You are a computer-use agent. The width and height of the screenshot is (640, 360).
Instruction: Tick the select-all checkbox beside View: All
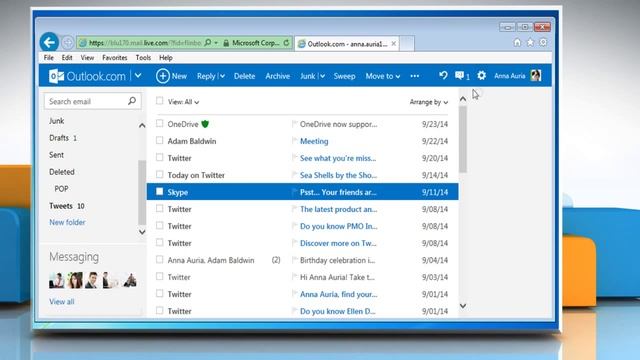[160, 101]
